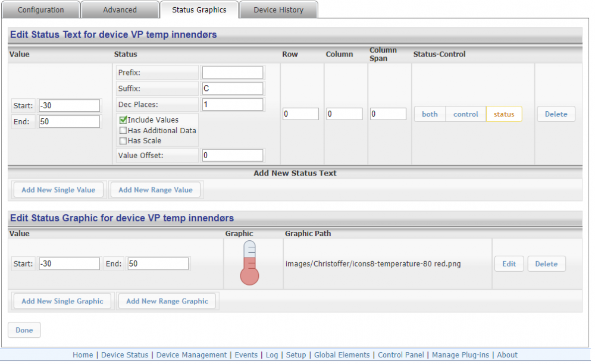Image resolution: width=595 pixels, height=364 pixels.
Task: Edit the thermometer status graphic
Action: [509, 264]
